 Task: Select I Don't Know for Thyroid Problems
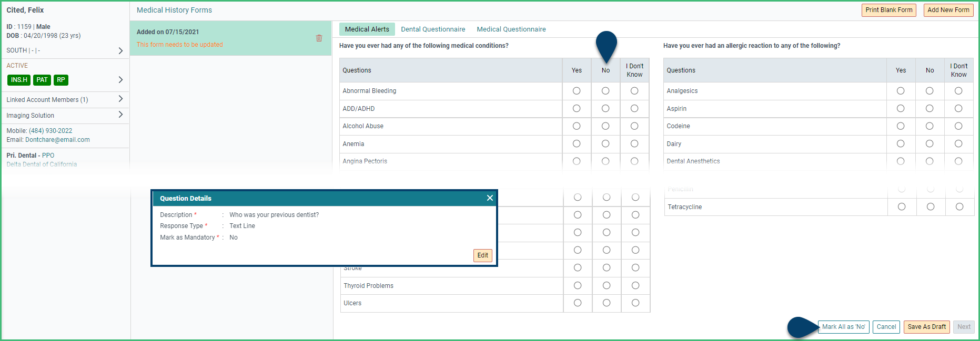coord(635,285)
